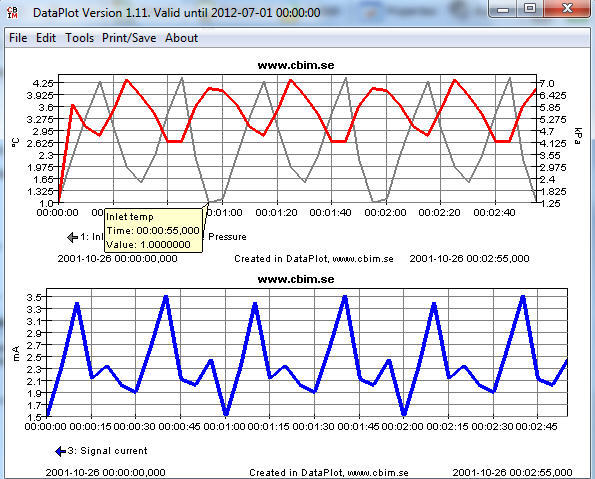Click the 00:02:45 time label on bottom chart
The width and height of the screenshot is (595, 479).
537,427
